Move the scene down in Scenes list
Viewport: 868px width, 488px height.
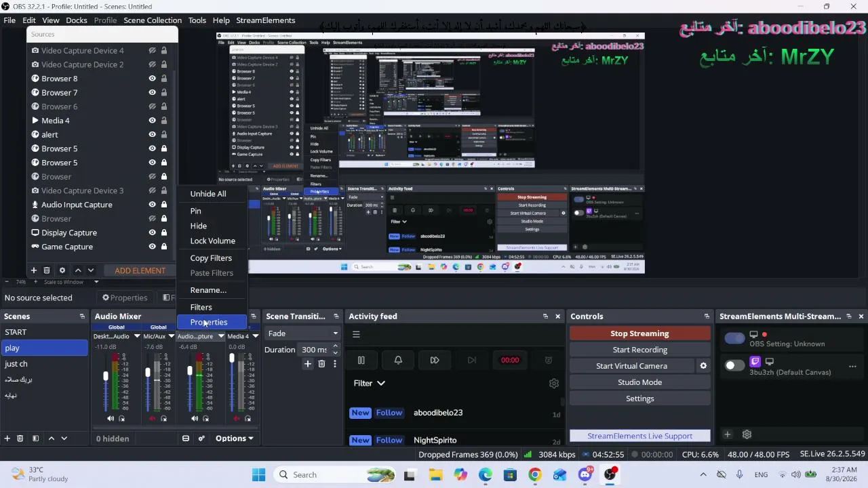tap(64, 439)
